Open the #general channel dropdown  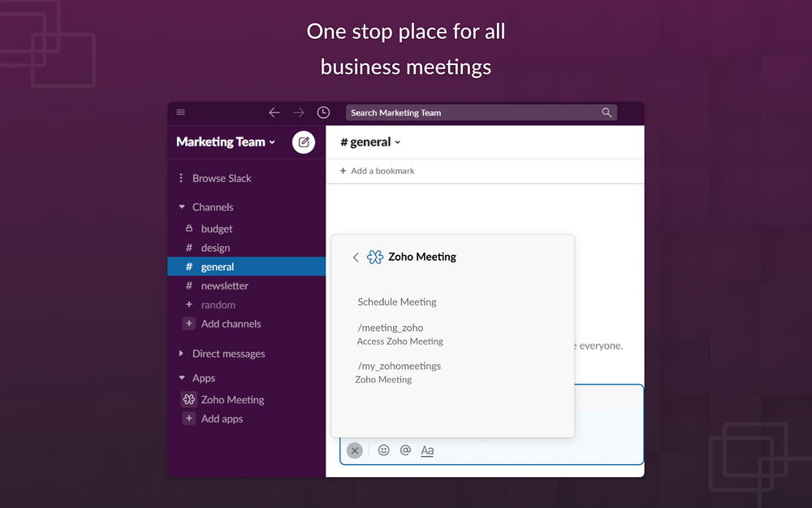(x=370, y=142)
